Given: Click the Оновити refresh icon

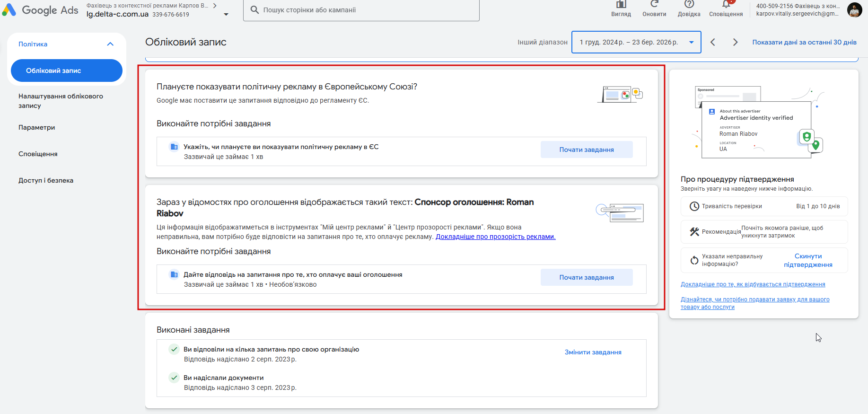Looking at the screenshot, I should tap(654, 4).
